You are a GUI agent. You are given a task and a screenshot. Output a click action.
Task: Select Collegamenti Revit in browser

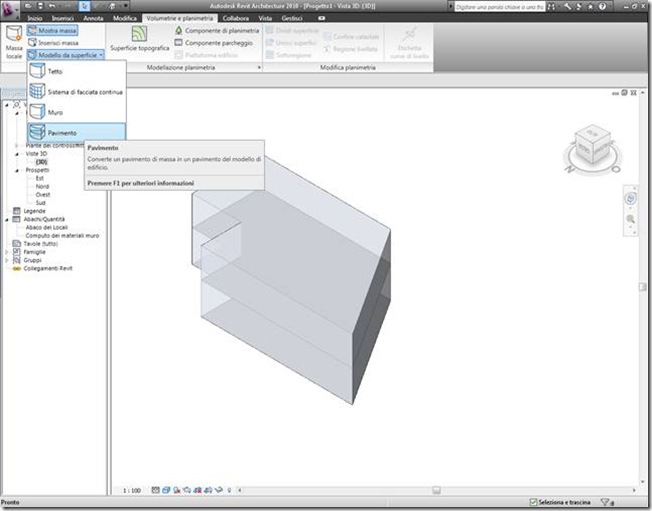pyautogui.click(x=47, y=268)
